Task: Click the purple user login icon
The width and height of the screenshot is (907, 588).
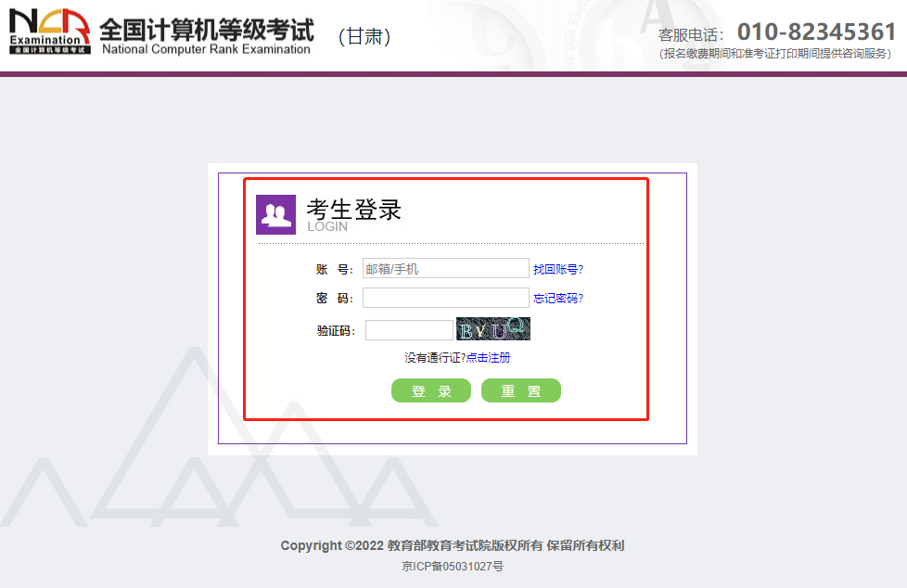Action: pos(276,214)
